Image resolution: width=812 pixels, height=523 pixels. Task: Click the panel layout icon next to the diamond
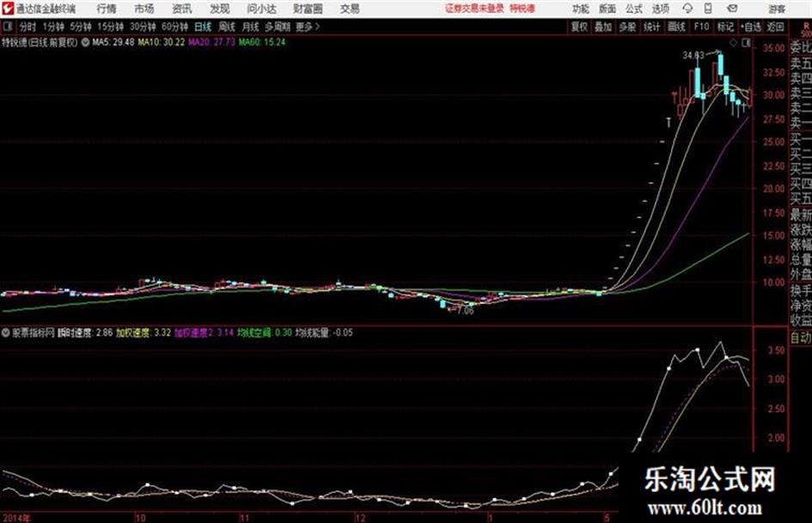pyautogui.click(x=746, y=43)
